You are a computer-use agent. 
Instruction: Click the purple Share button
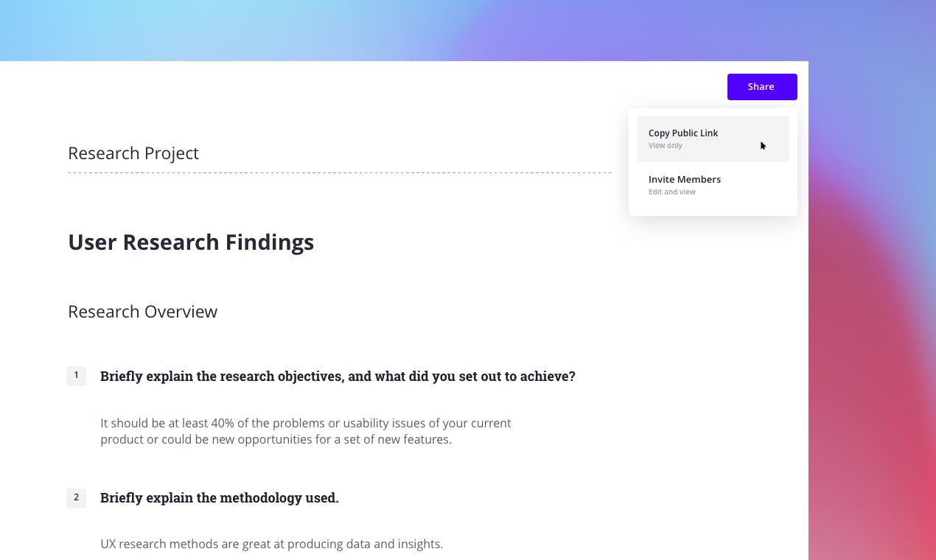point(761,87)
